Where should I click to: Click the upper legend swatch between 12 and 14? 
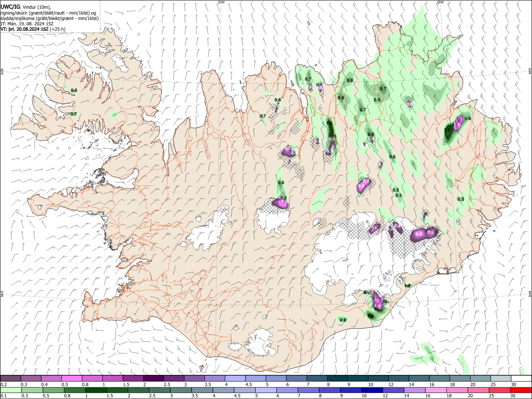(399, 378)
